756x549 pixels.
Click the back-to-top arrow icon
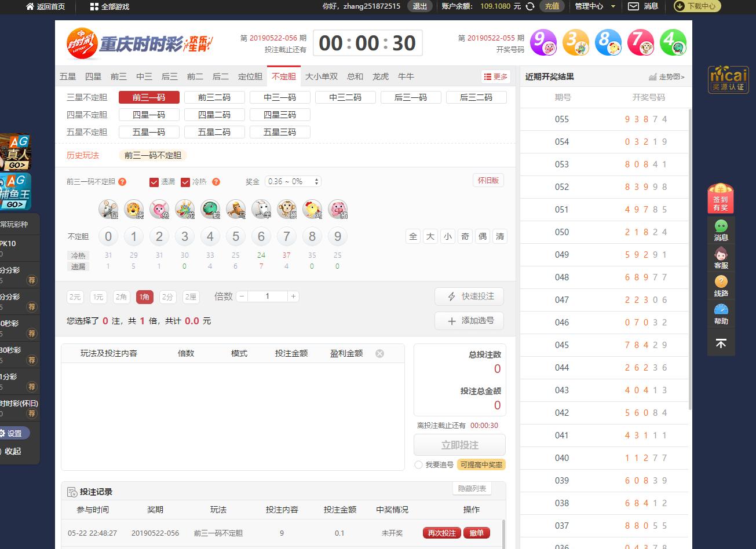click(721, 344)
